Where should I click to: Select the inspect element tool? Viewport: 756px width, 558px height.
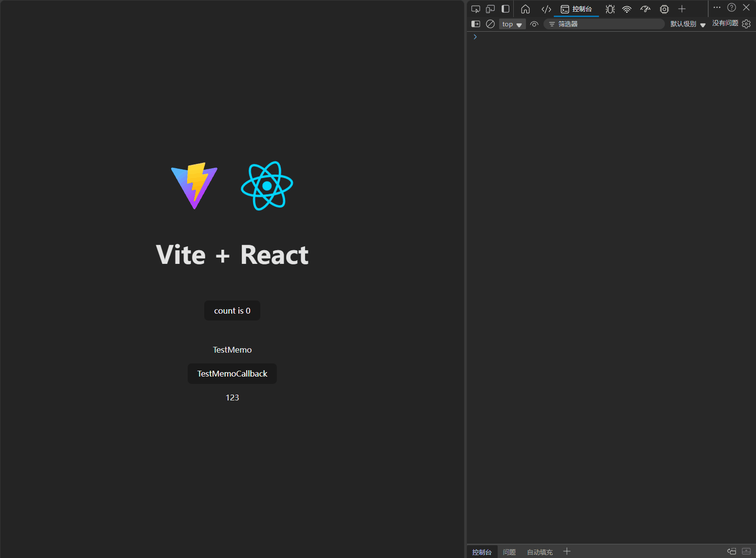(x=475, y=8)
